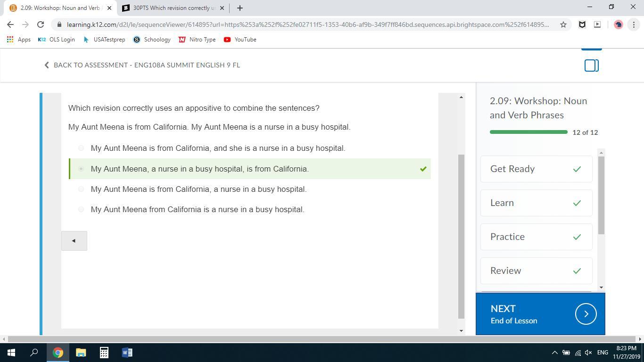Open the Get Ready section
The image size is (644, 362).
[x=536, y=169]
